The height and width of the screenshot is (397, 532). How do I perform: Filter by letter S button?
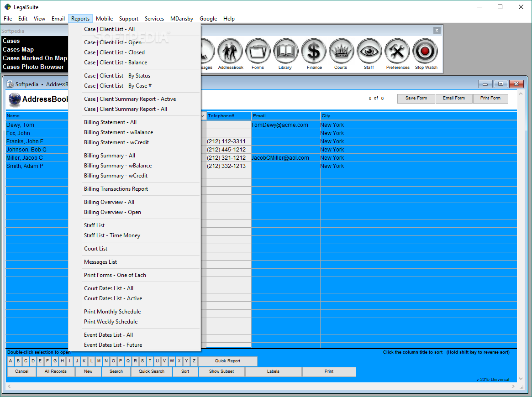pyautogui.click(x=142, y=361)
